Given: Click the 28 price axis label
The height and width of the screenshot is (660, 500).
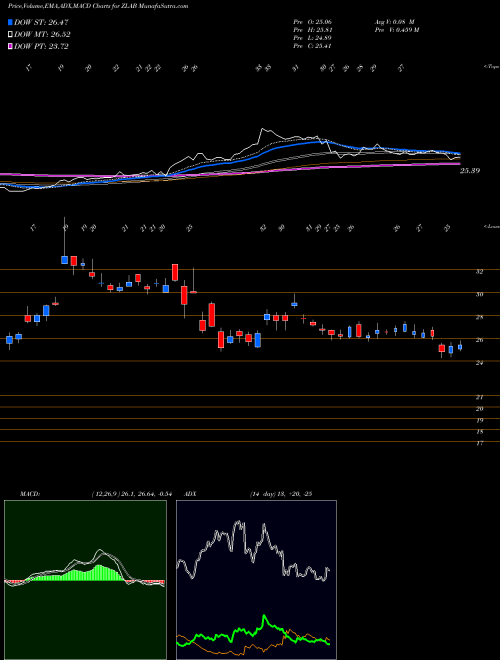Looking at the screenshot, I should tap(479, 318).
